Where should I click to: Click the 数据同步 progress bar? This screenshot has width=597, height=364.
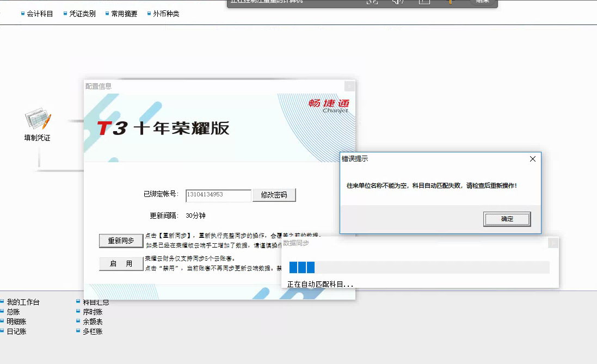(x=419, y=267)
